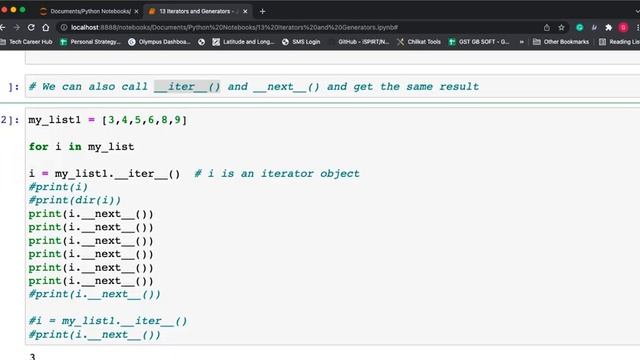This screenshot has height=360, width=640.
Task: Go forward in browser history
Action: click(17, 27)
